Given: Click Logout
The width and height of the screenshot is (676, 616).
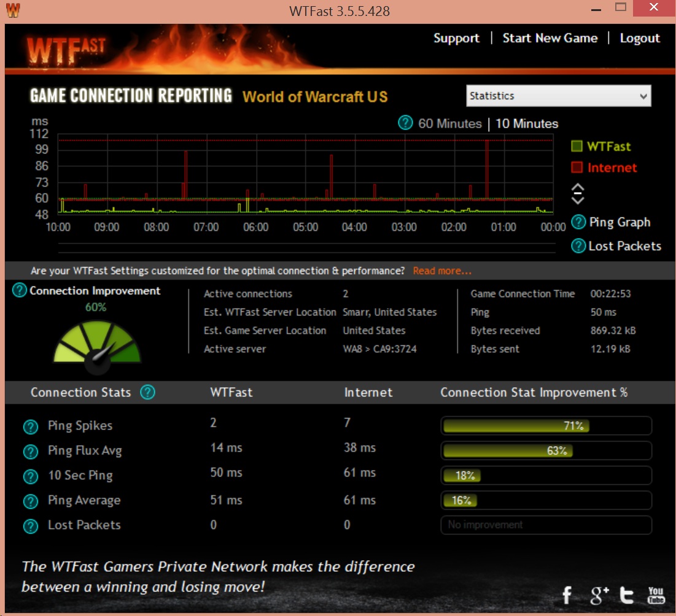Looking at the screenshot, I should tap(640, 38).
